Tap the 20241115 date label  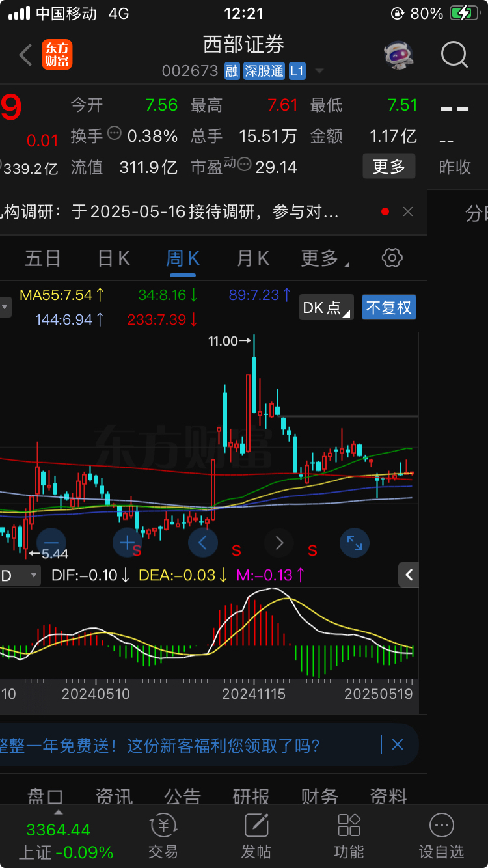coord(254,694)
